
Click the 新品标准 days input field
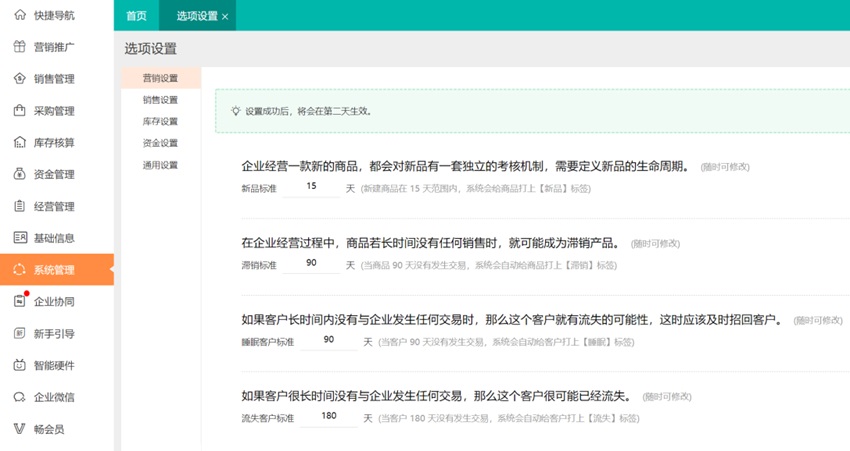point(311,186)
